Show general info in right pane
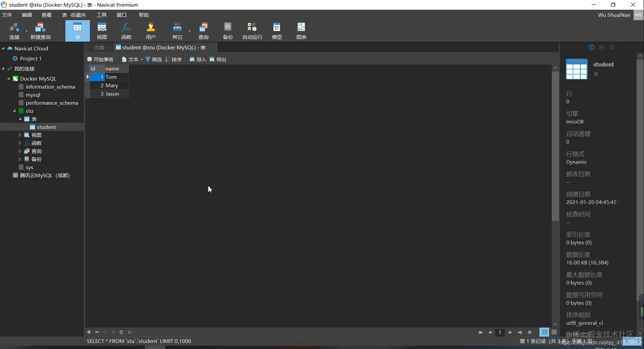 coord(591,47)
